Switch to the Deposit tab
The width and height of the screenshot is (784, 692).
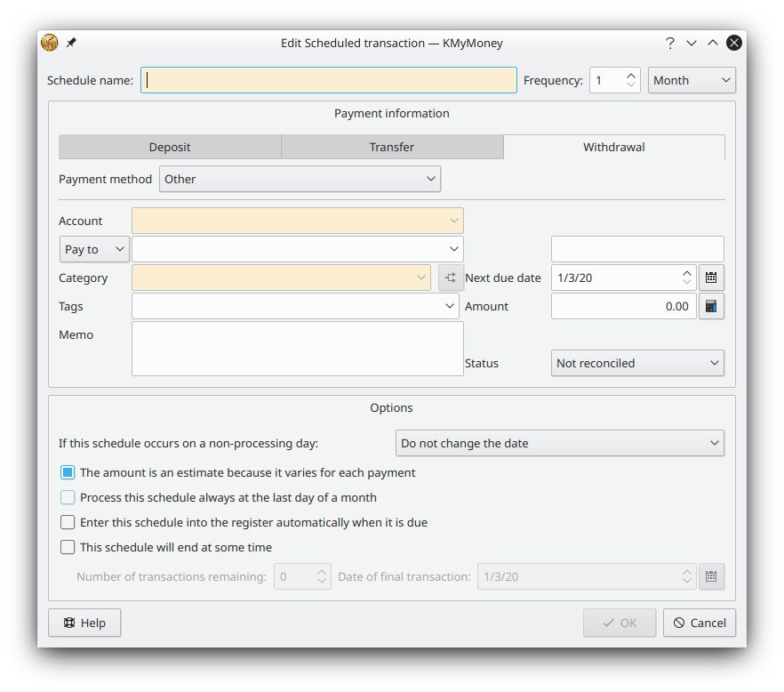click(x=170, y=147)
